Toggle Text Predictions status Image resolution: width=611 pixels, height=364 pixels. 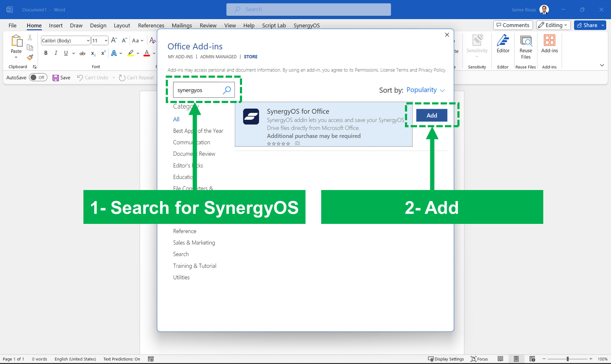click(122, 359)
